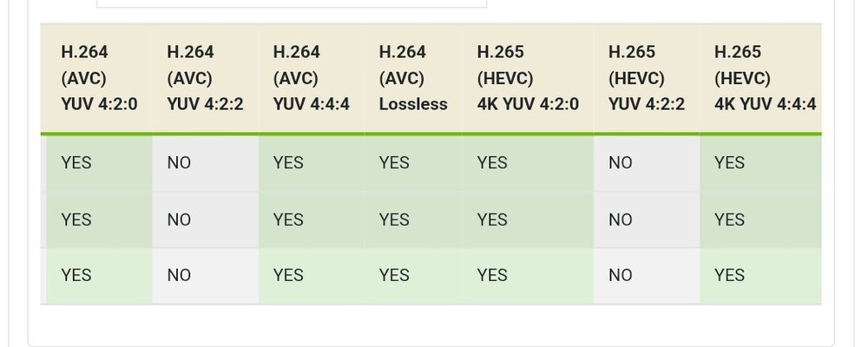Click last-row YES under H.264 Lossless
The width and height of the screenshot is (868, 347).
[x=394, y=275]
